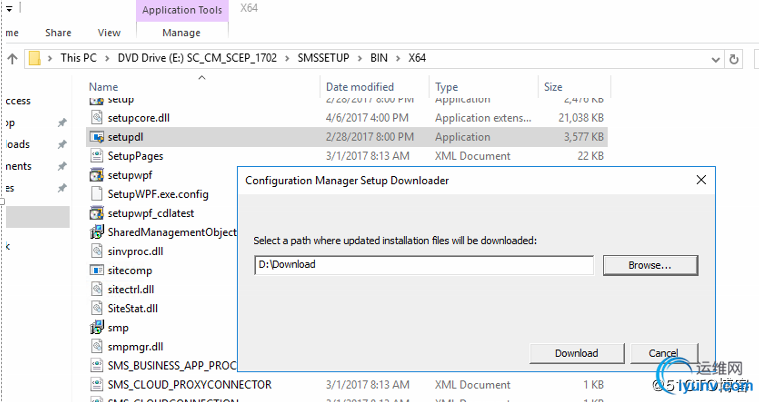Click the SMS_CLOUD_PROXYCONNECTOR file icon

(x=97, y=385)
